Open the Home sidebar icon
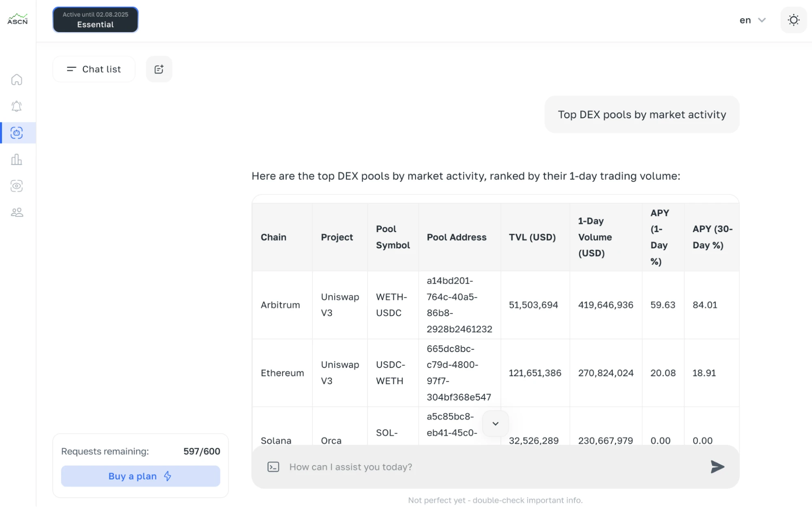 [17, 80]
